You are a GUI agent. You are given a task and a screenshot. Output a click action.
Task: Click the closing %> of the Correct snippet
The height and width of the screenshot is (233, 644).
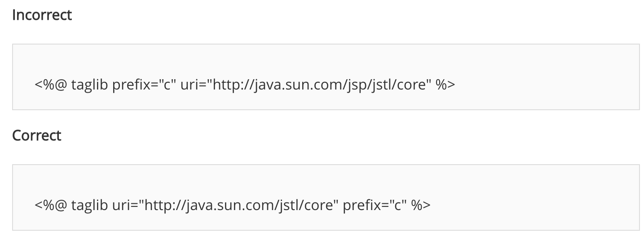coord(421,205)
